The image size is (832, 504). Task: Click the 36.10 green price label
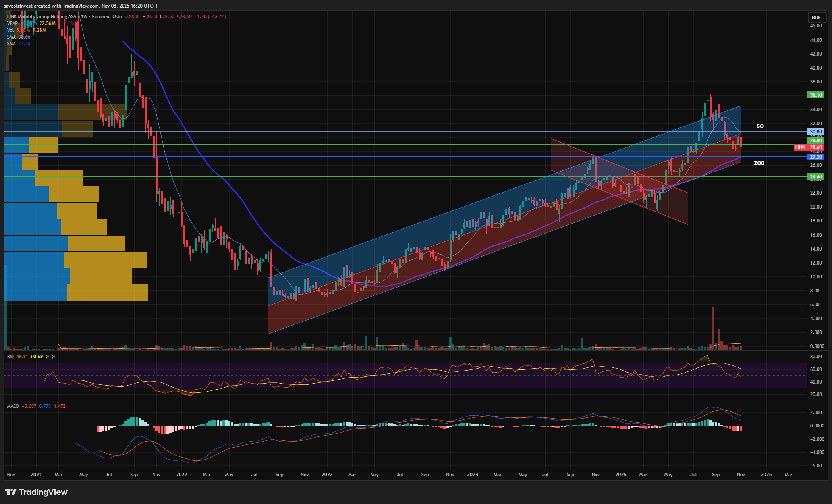(816, 95)
